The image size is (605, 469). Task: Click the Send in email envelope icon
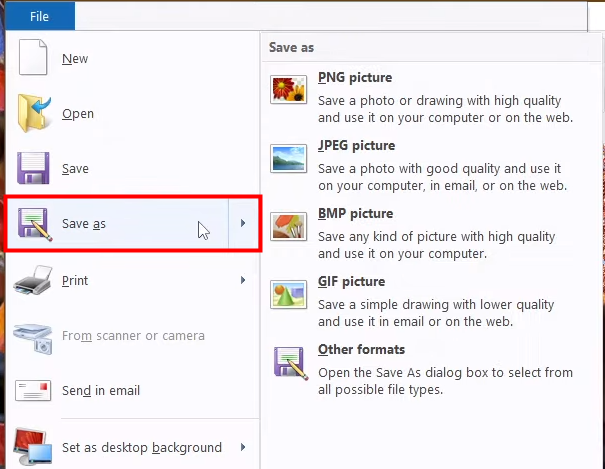[x=33, y=390]
